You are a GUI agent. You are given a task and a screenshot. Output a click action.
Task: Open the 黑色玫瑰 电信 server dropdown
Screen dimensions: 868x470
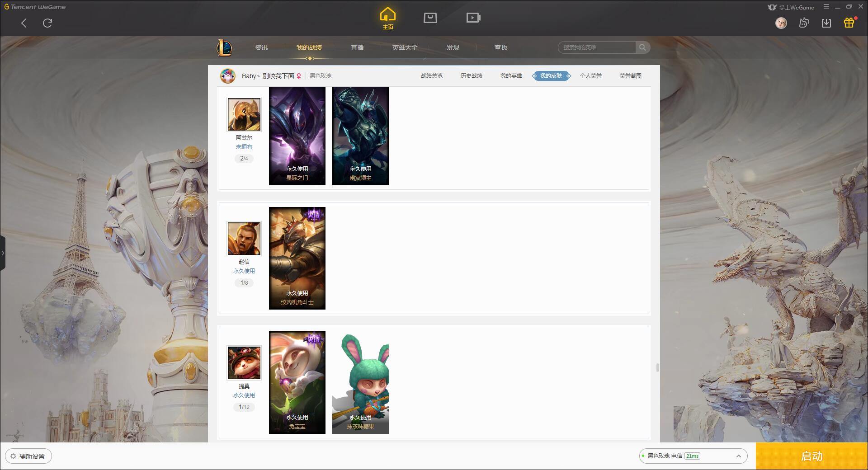(693, 456)
